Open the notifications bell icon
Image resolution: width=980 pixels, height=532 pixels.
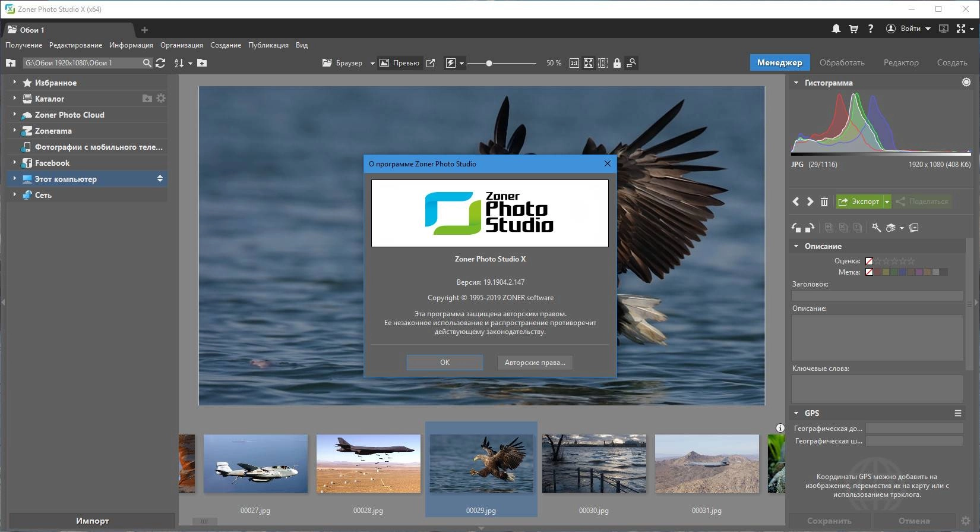coord(836,29)
